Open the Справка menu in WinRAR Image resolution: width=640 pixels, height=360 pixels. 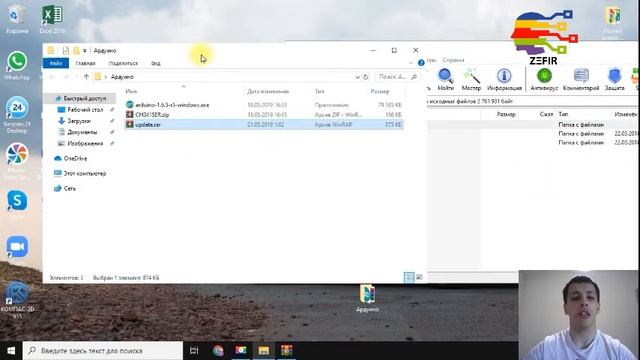tap(453, 60)
